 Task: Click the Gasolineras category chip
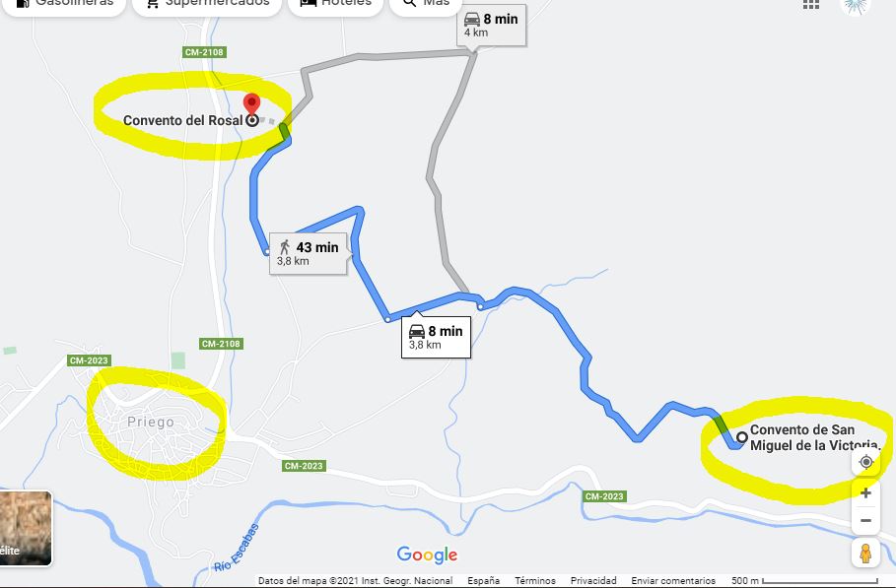pos(64,5)
